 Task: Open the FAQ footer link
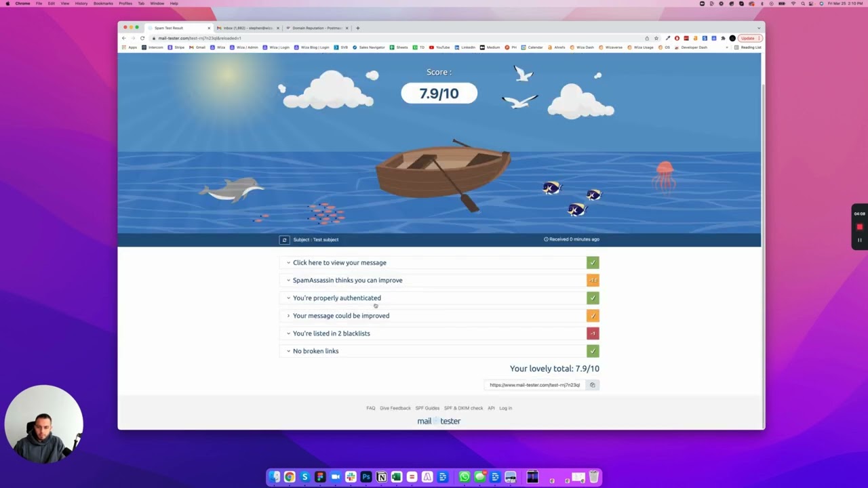point(370,408)
